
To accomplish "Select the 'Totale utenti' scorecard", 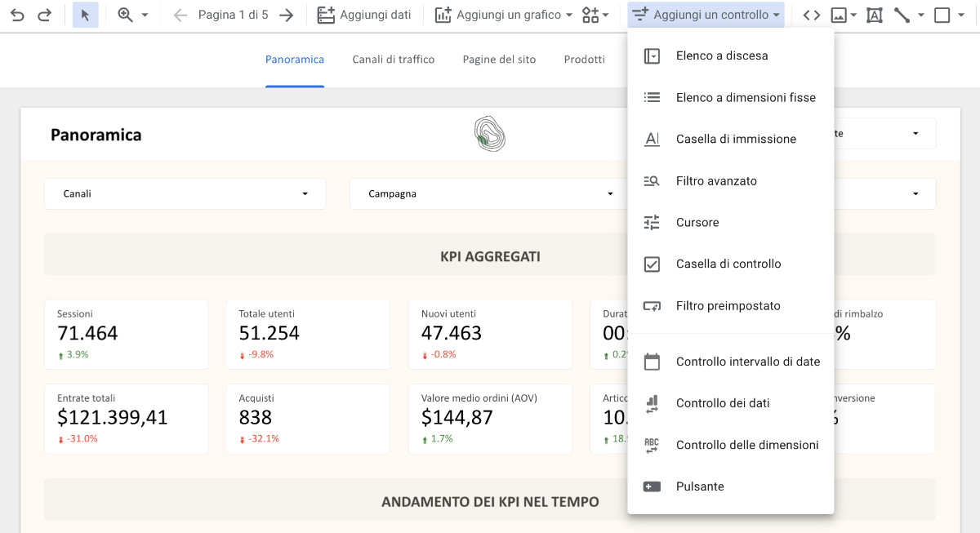I will 308,334.
